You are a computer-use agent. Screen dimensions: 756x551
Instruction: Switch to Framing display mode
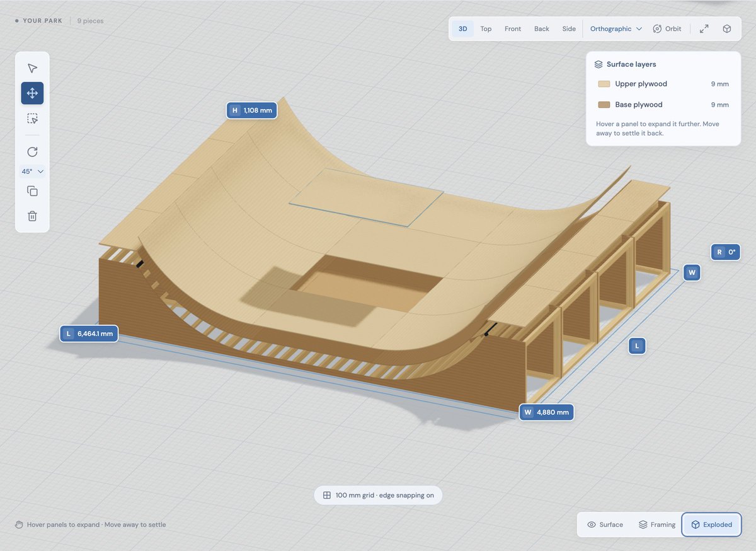(656, 525)
